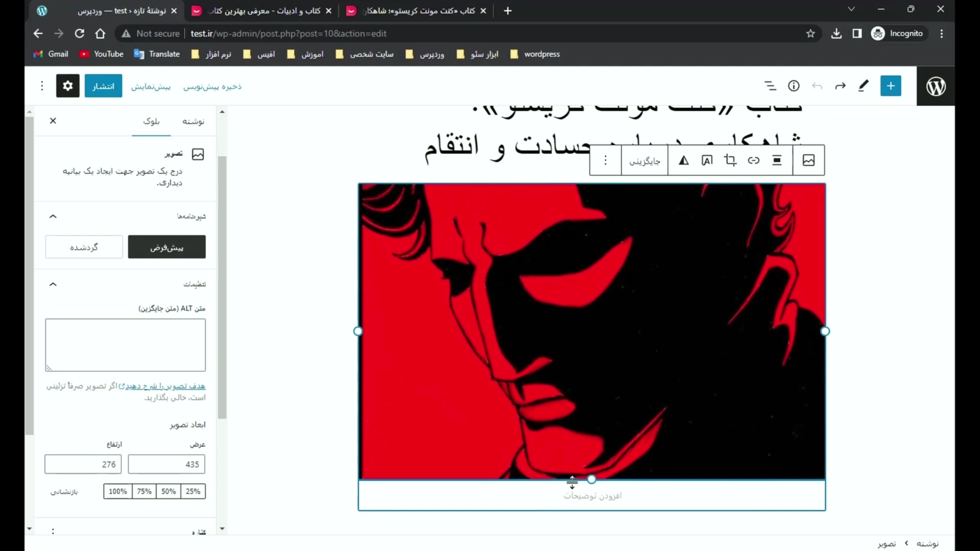This screenshot has width=980, height=551.
Task: Click the انتشار publish button
Action: (x=103, y=86)
